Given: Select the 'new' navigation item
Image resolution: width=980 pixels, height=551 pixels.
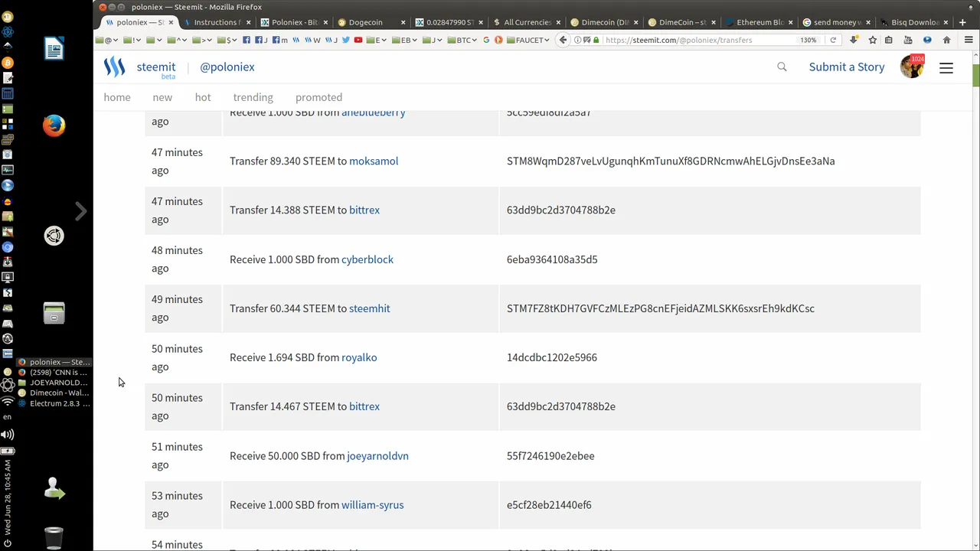Looking at the screenshot, I should pyautogui.click(x=162, y=97).
